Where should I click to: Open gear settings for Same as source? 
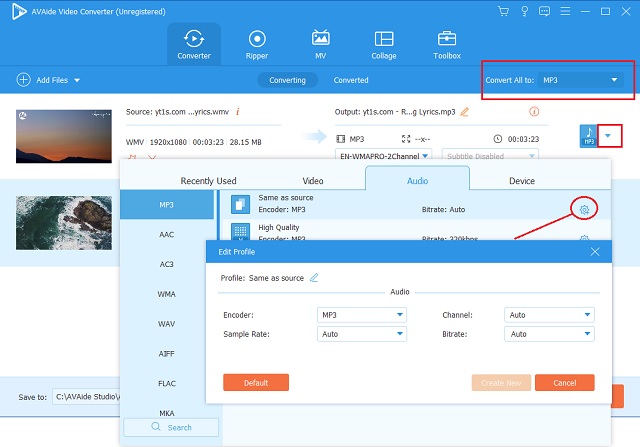click(584, 209)
